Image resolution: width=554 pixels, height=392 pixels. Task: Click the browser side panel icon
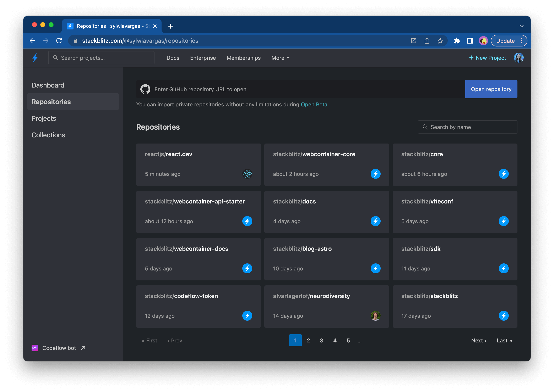pos(470,41)
